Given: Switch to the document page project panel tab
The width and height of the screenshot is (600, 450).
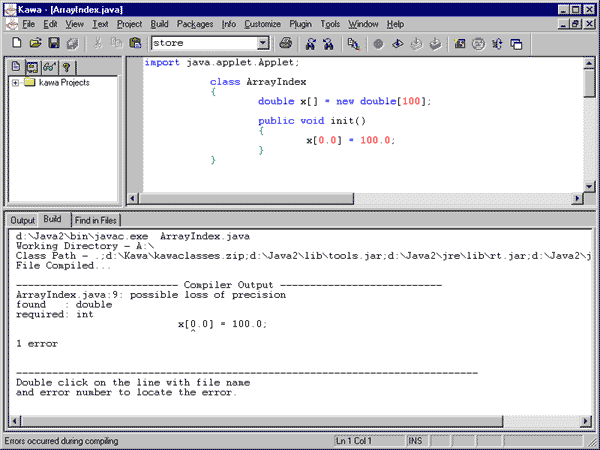Looking at the screenshot, I should [16, 67].
